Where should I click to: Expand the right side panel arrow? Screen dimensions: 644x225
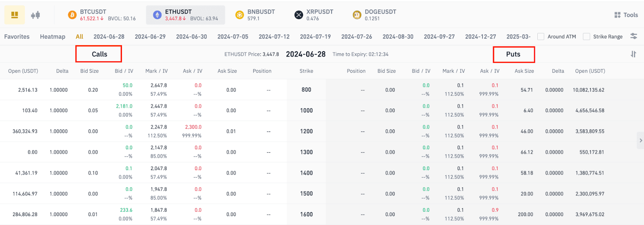click(640, 140)
